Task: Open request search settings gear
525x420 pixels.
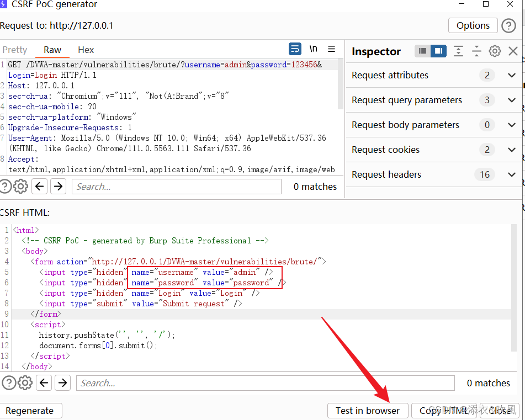Action: 21,187
